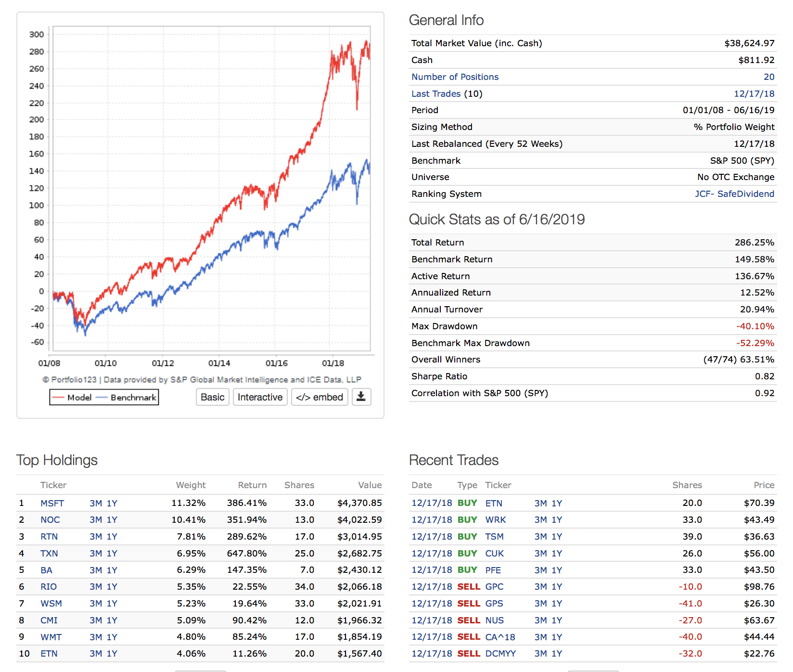Open the BA ticker link
Image resolution: width=793 pixels, height=672 pixels.
pos(46,570)
